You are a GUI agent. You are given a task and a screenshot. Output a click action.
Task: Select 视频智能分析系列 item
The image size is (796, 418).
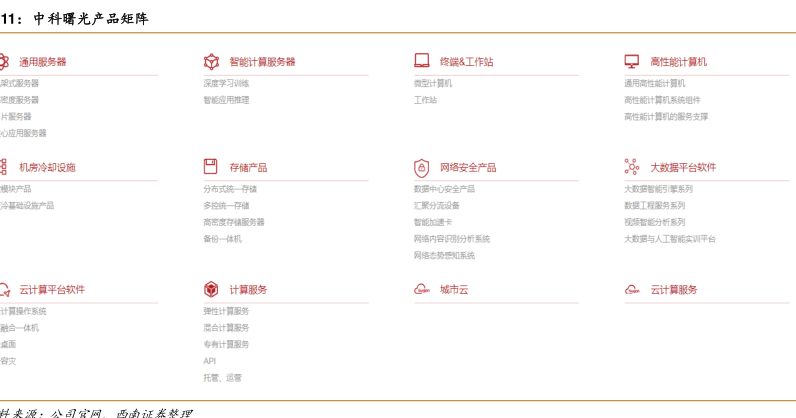pyautogui.click(x=654, y=222)
